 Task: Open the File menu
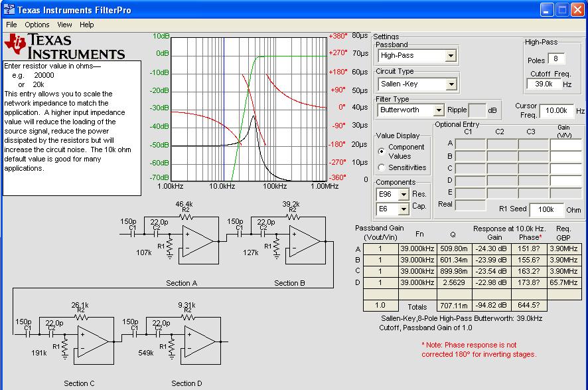(12, 25)
